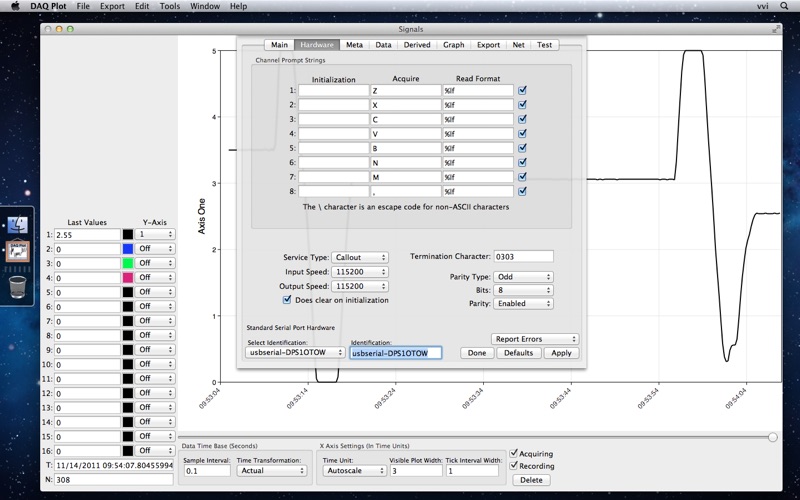Viewport: 800px width, 500px height.
Task: Click the Termination Character field
Action: point(523,257)
